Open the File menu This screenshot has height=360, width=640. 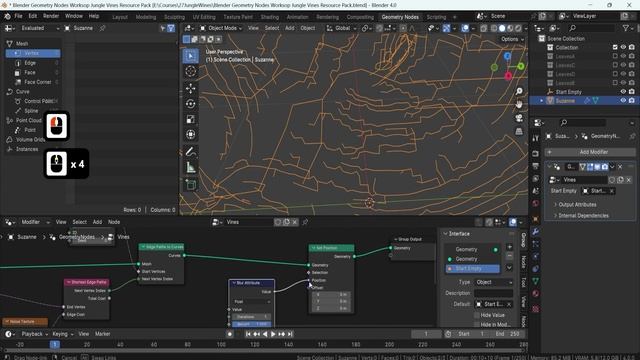tap(18, 16)
